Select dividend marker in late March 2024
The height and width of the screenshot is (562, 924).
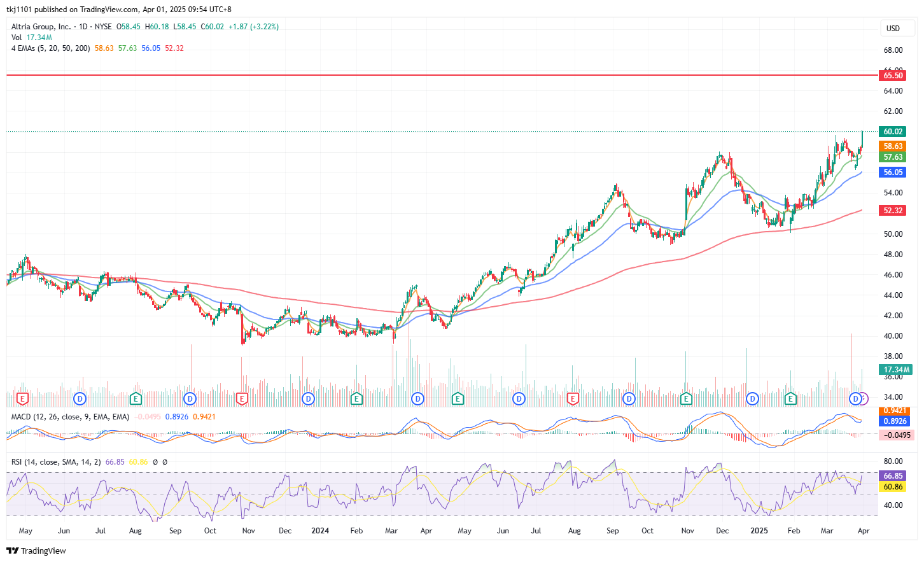click(417, 399)
